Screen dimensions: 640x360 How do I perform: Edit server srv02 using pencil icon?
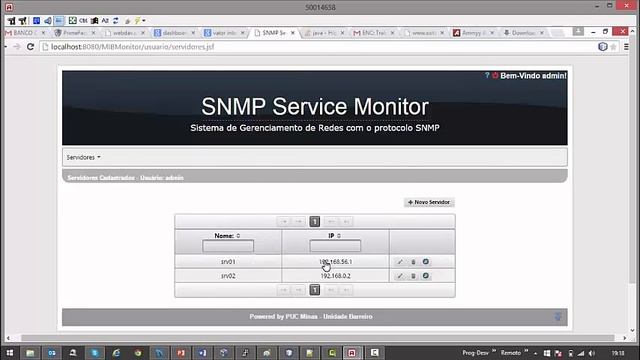click(x=400, y=276)
